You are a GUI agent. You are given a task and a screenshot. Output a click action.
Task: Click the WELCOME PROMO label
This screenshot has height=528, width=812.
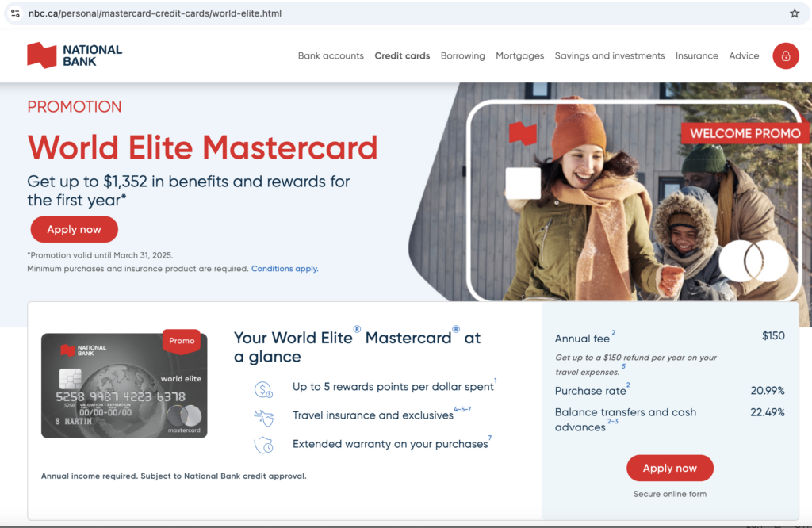coord(745,133)
